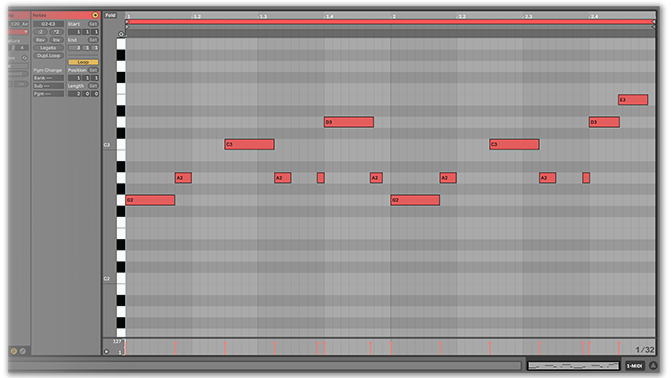The image size is (672, 378).
Task: Click Set button next to Length
Action: coord(93,86)
